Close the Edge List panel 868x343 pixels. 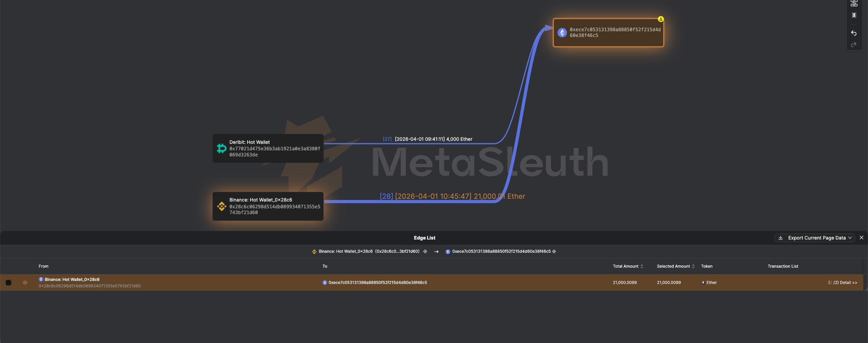tap(861, 237)
